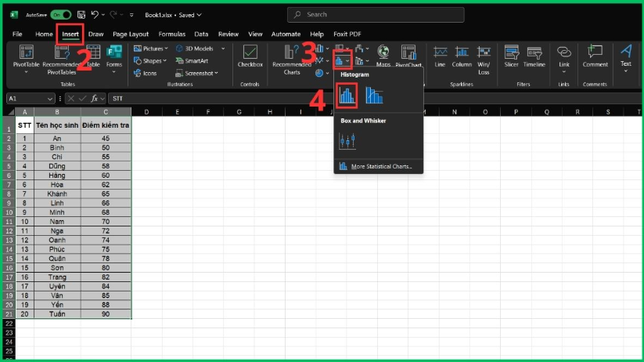Switch to the Formulas tab
The height and width of the screenshot is (362, 644).
point(171,34)
